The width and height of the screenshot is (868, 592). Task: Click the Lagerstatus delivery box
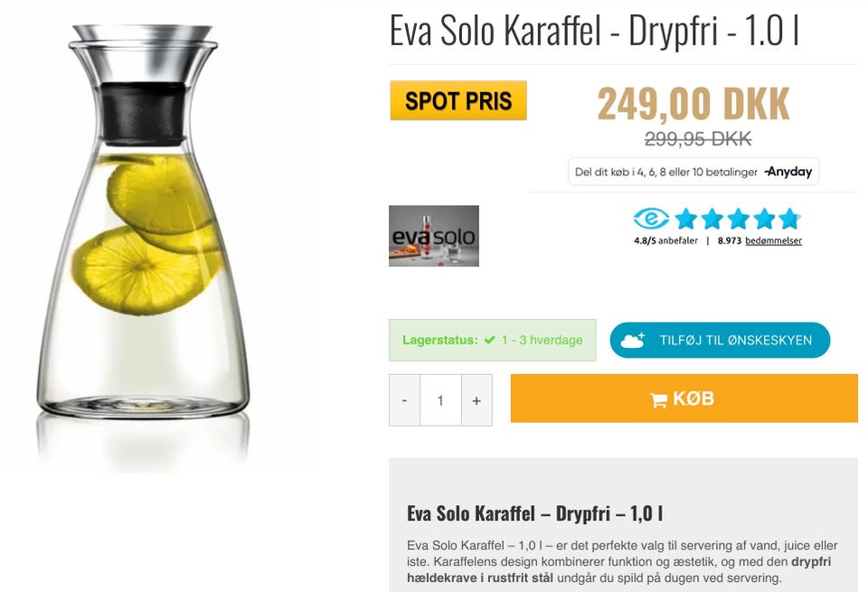[492, 340]
